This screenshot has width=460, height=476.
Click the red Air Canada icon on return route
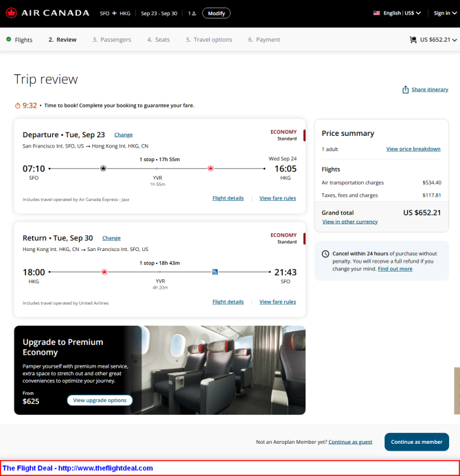click(x=104, y=272)
